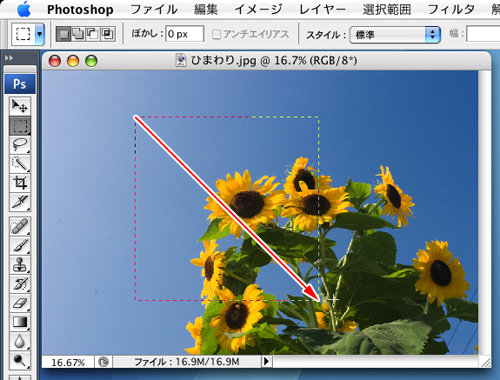Open the イメージ menu

point(258,9)
